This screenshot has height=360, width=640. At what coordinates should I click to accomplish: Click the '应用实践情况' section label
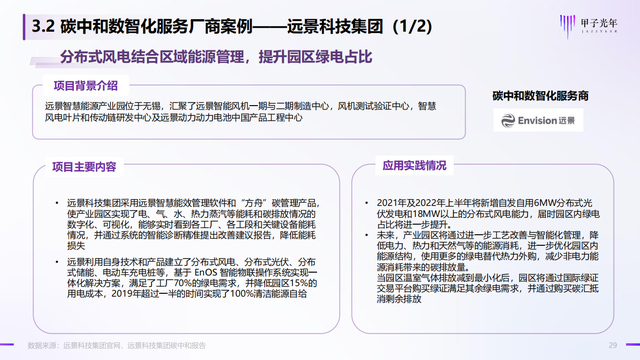point(414,166)
